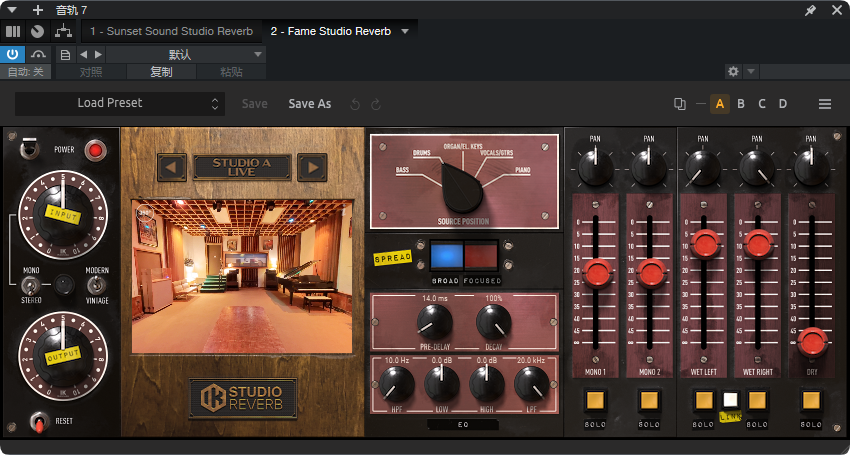Click the preset document icon
The image size is (850, 455).
[66, 55]
